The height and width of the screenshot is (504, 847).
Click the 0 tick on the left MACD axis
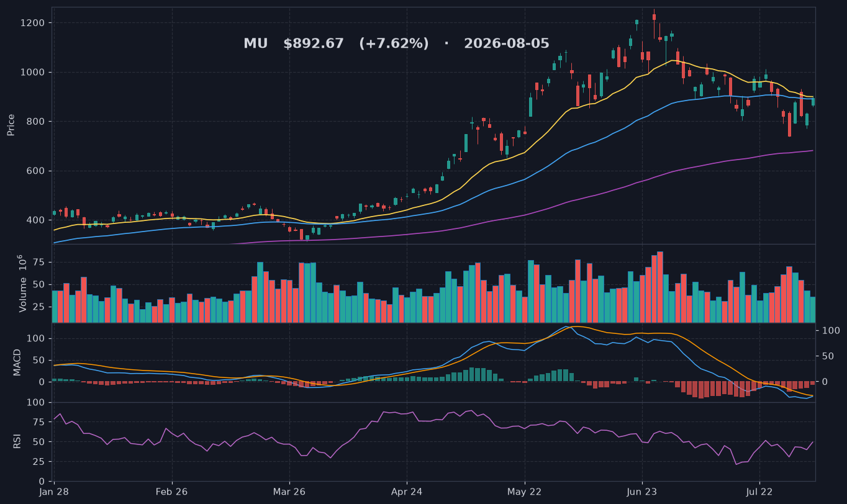(41, 382)
